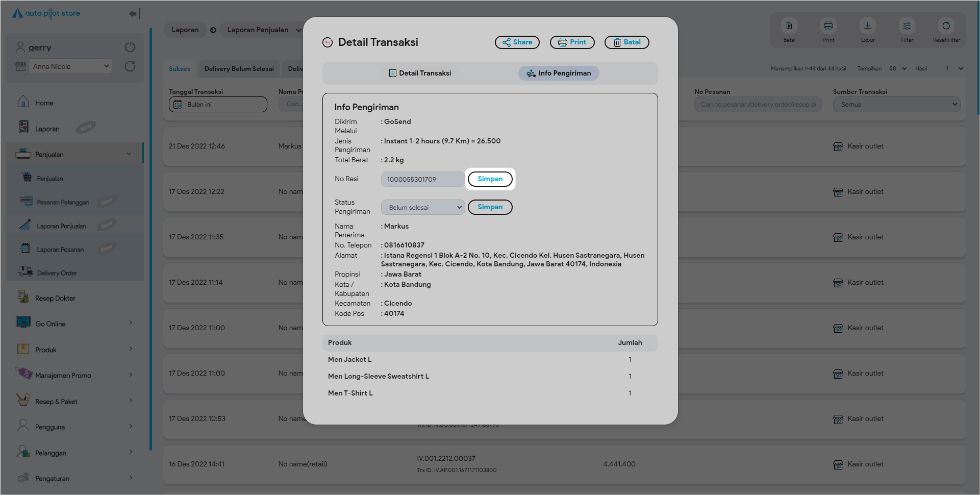Click the refresh icon next to outlet selector
The image size is (980, 495).
tap(130, 66)
